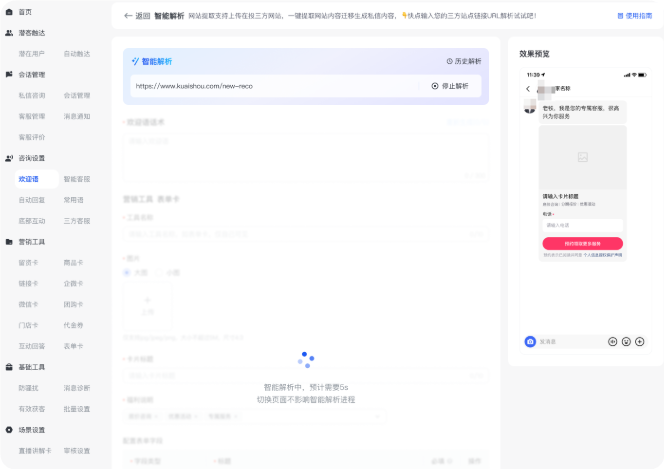Click the blue camera icon in preview

click(x=530, y=342)
